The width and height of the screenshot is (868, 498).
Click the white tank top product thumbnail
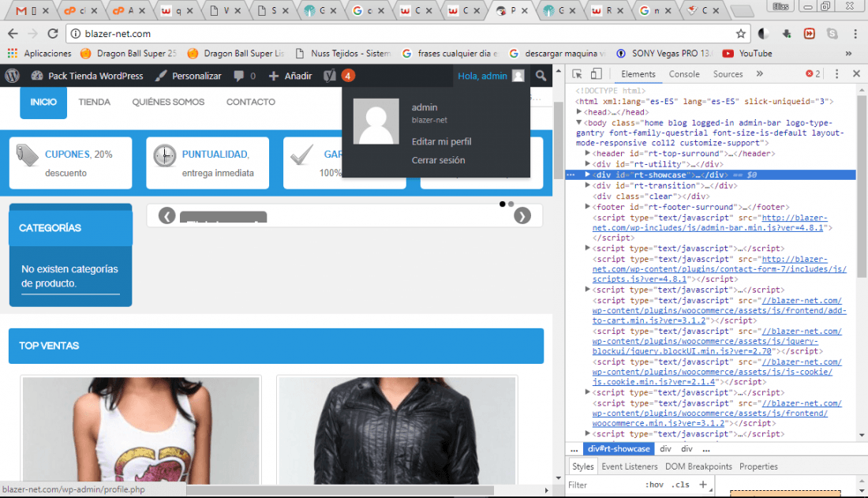141,431
